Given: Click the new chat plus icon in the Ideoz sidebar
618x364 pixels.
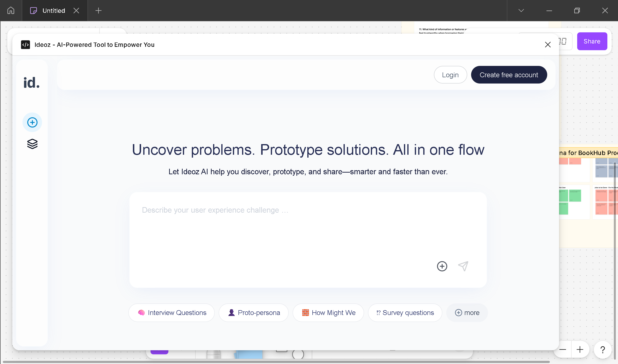Looking at the screenshot, I should [x=32, y=122].
